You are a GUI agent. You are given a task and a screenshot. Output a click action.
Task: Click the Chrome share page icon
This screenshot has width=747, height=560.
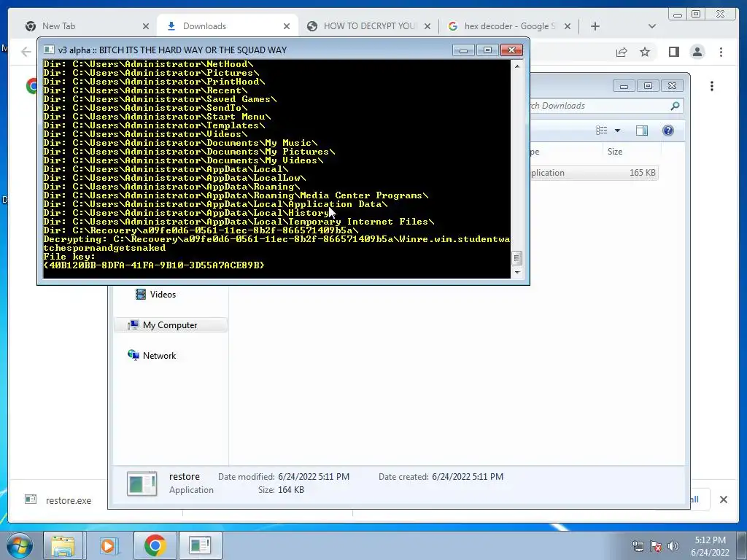pos(622,52)
